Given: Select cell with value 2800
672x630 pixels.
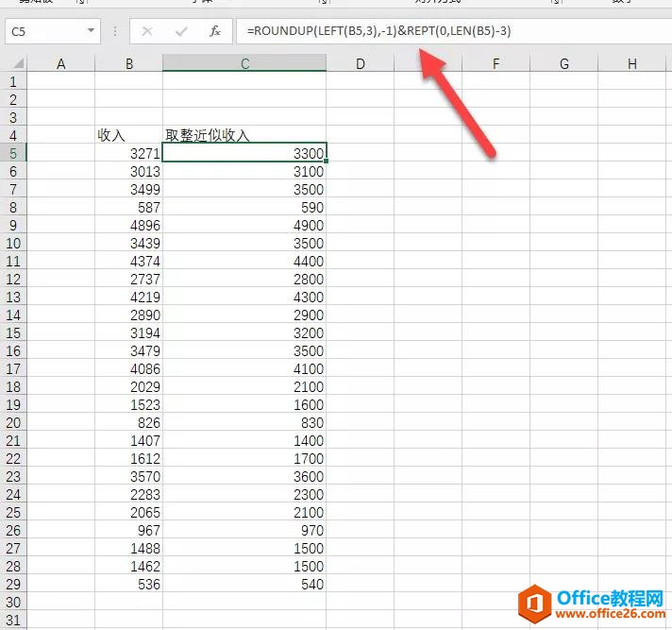Looking at the screenshot, I should (244, 280).
